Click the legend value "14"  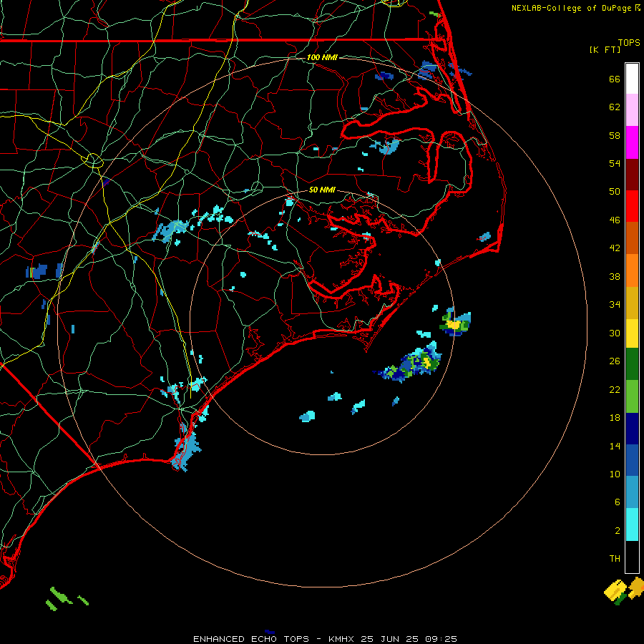tap(615, 446)
